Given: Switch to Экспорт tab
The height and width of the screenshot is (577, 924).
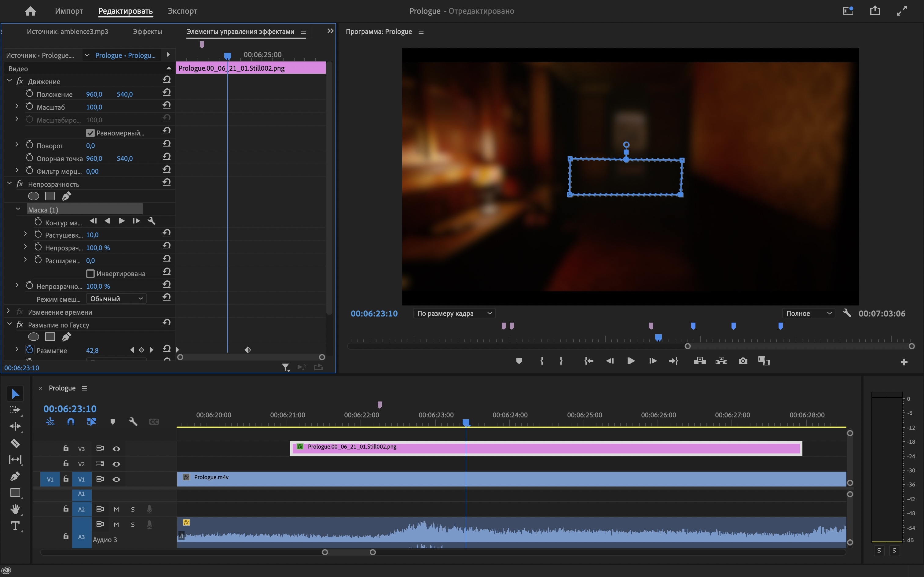Looking at the screenshot, I should pyautogui.click(x=182, y=11).
